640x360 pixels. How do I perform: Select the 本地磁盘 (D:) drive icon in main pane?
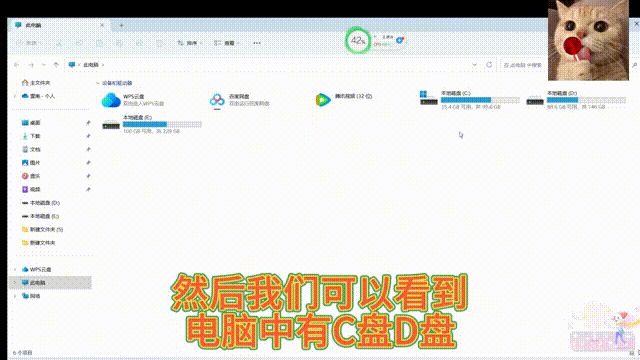pyautogui.click(x=535, y=100)
